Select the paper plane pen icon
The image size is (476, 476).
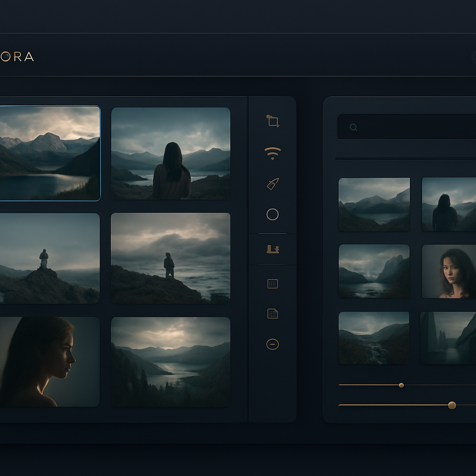pyautogui.click(x=272, y=184)
